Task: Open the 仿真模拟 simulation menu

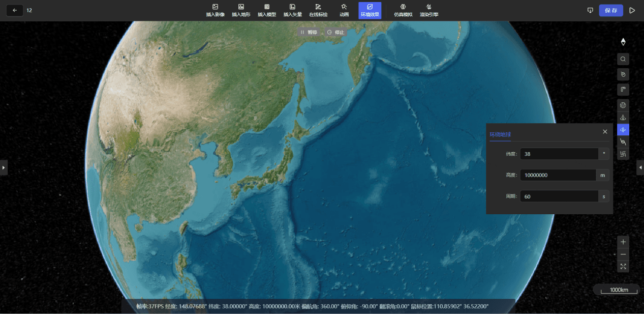Action: 403,10
